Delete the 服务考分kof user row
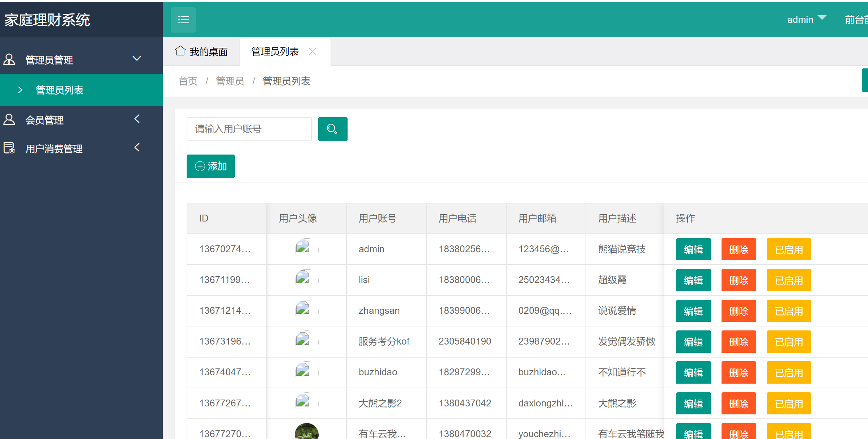Viewport: 868px width, 439px height. pos(739,342)
